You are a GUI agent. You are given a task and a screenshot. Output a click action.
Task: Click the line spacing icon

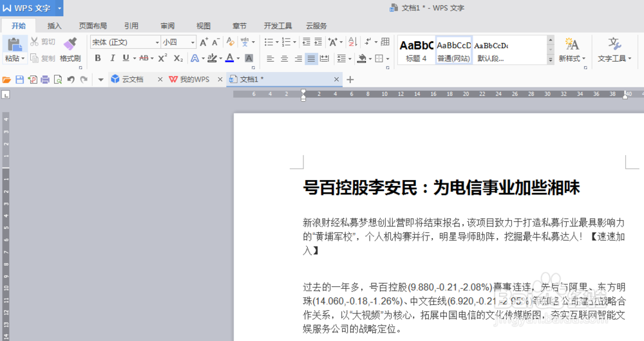[x=341, y=59]
